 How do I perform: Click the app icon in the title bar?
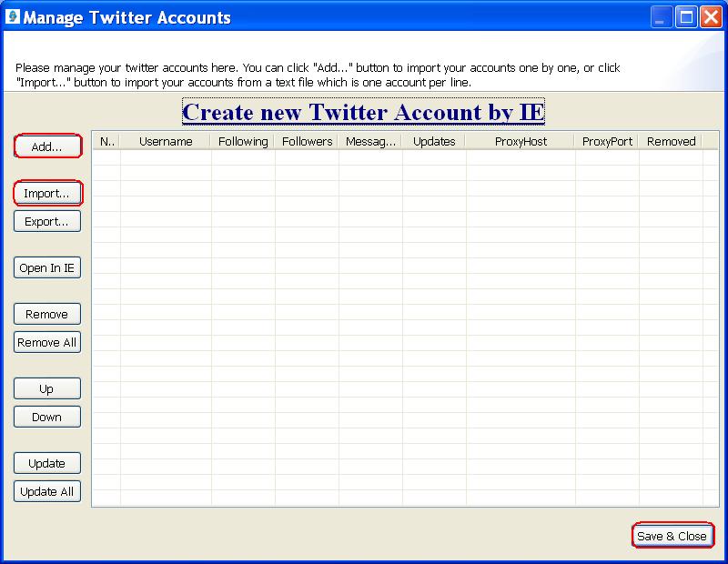point(13,16)
